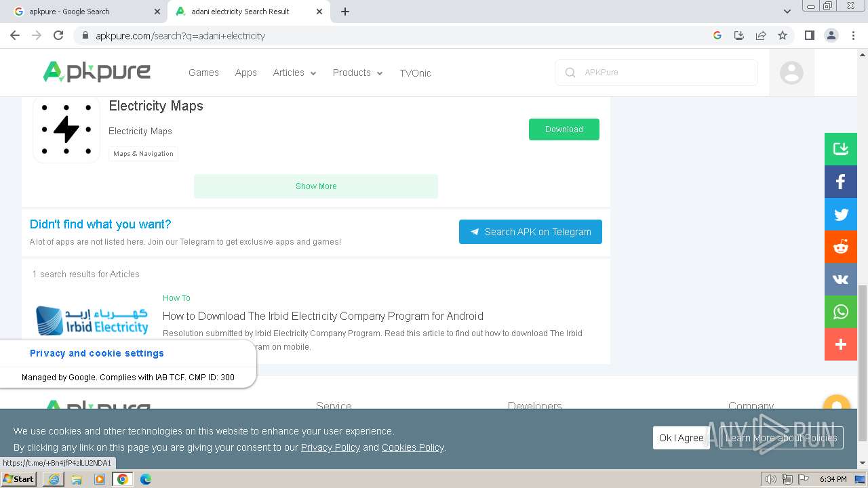Open Chrome three-dot menu
This screenshot has width=868, height=488.
(x=853, y=35)
